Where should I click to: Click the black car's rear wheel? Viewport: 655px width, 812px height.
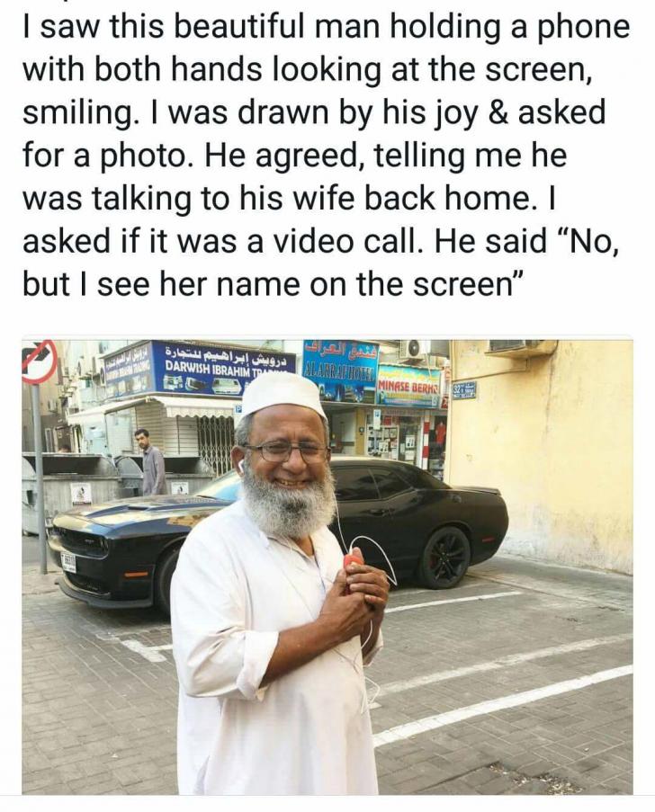coord(444,558)
